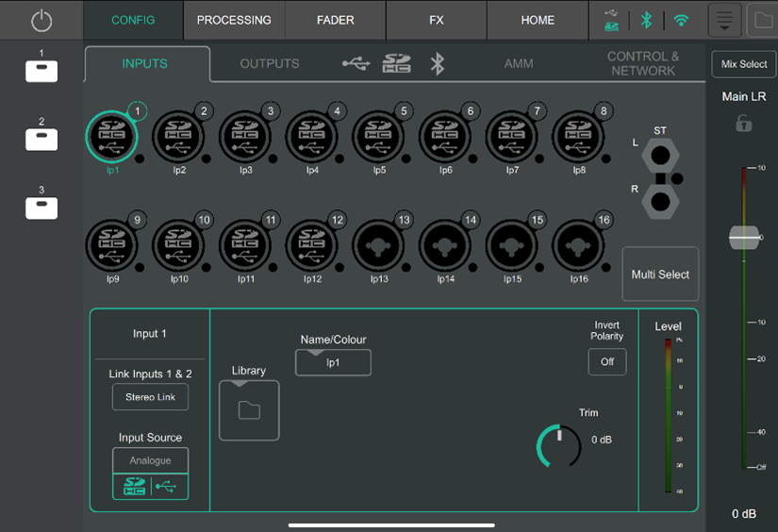This screenshot has width=778, height=532.
Task: Switch to the CONFIG tab
Action: pos(133,21)
